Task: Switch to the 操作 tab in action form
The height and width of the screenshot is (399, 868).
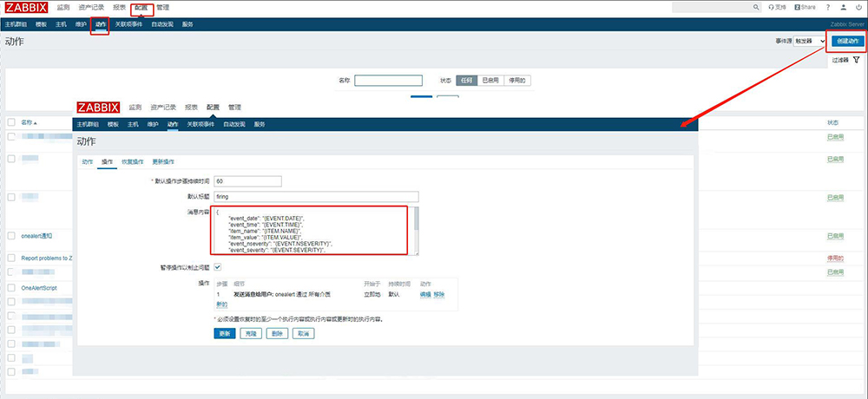Action: coord(107,162)
